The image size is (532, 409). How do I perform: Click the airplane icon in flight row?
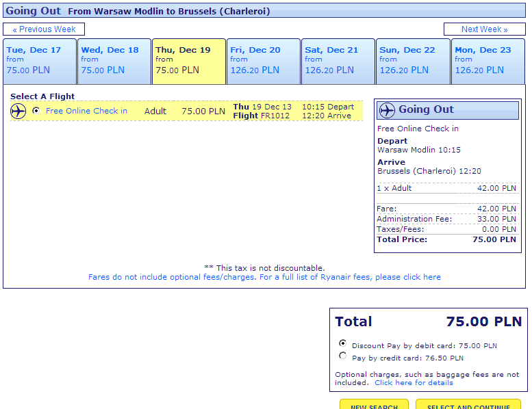[x=18, y=111]
